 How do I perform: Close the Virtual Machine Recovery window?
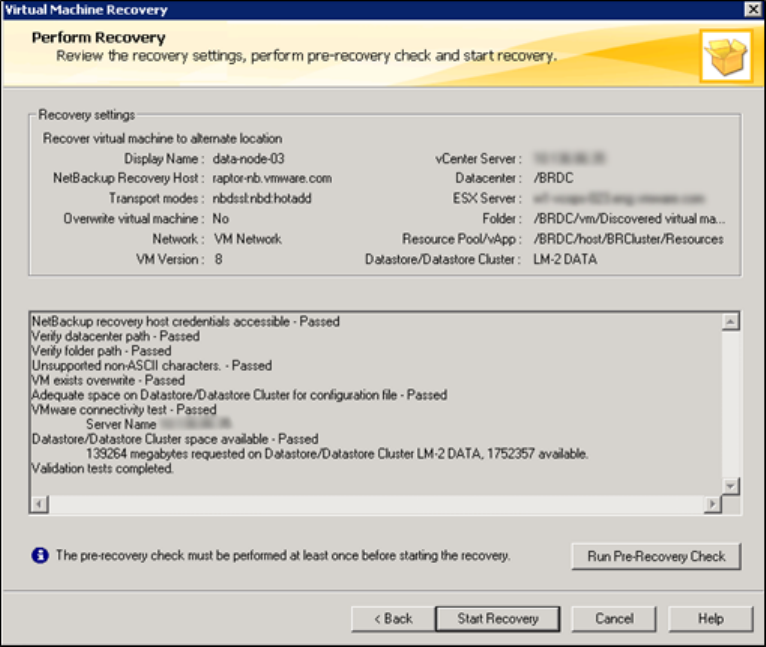point(753,9)
